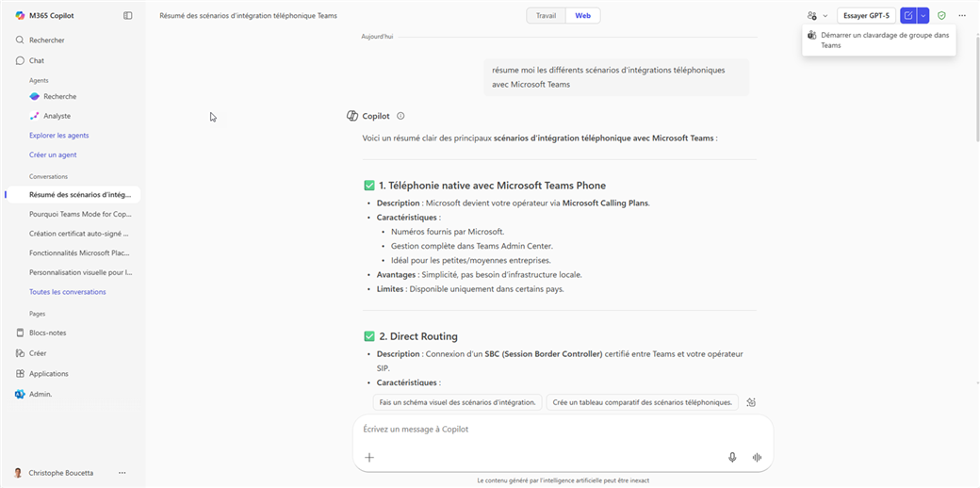Open the Rechercher search in the sidebar

(47, 41)
